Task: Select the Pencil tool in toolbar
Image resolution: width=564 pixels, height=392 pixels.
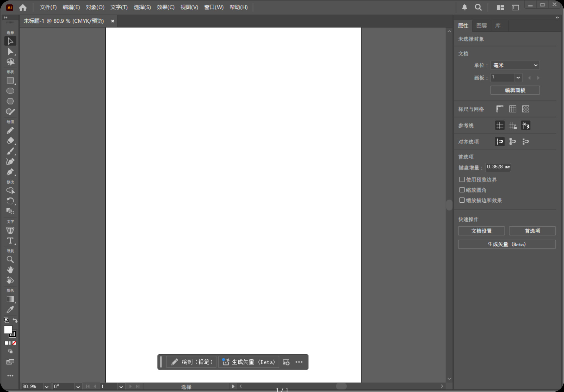Action: click(10, 131)
